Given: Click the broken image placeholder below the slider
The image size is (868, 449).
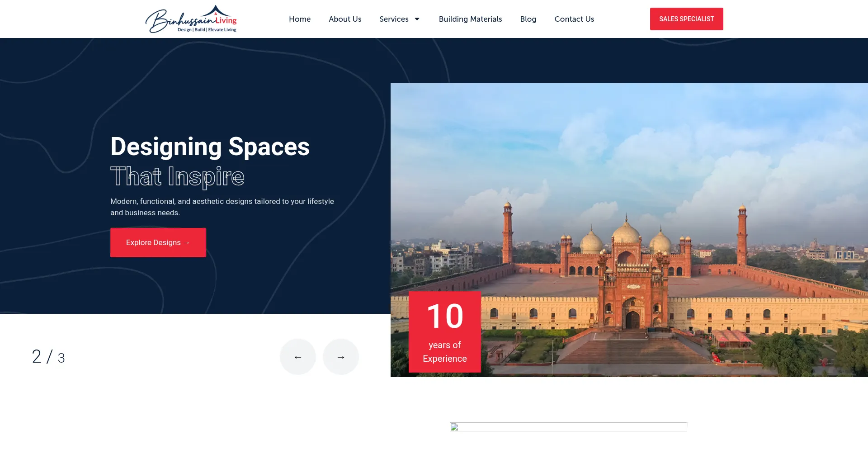Looking at the screenshot, I should (x=568, y=427).
